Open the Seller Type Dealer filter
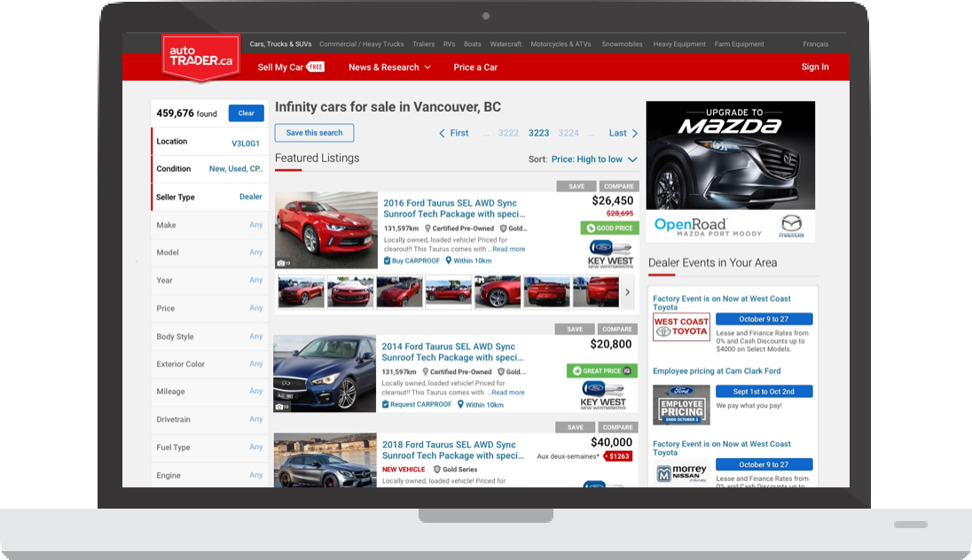Screen dimensions: 972x560 [209, 197]
